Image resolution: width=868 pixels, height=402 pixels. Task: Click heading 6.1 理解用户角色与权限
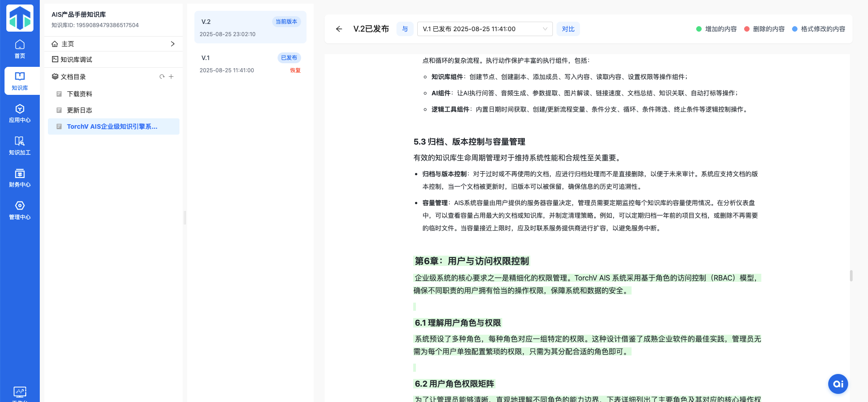coord(458,323)
